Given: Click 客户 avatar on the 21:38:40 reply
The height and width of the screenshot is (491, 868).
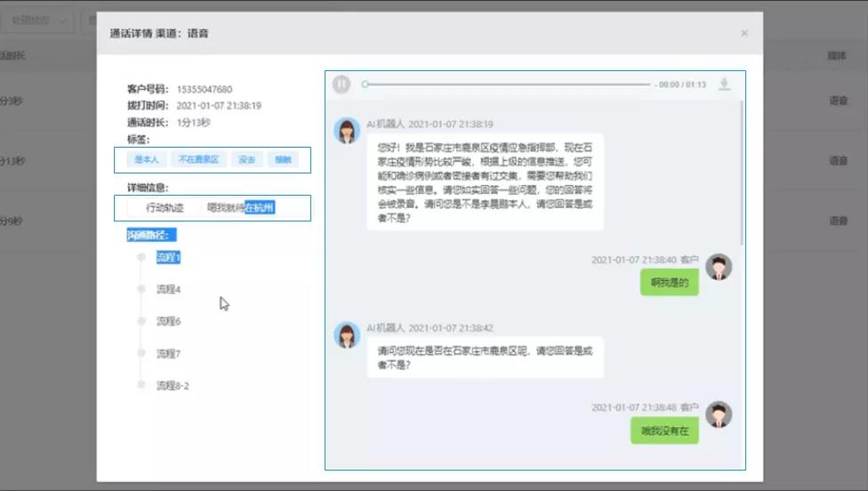Looking at the screenshot, I should pyautogui.click(x=719, y=267).
